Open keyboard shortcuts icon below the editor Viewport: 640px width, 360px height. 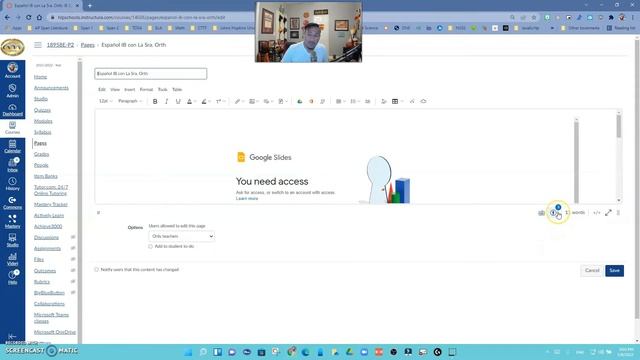point(541,213)
